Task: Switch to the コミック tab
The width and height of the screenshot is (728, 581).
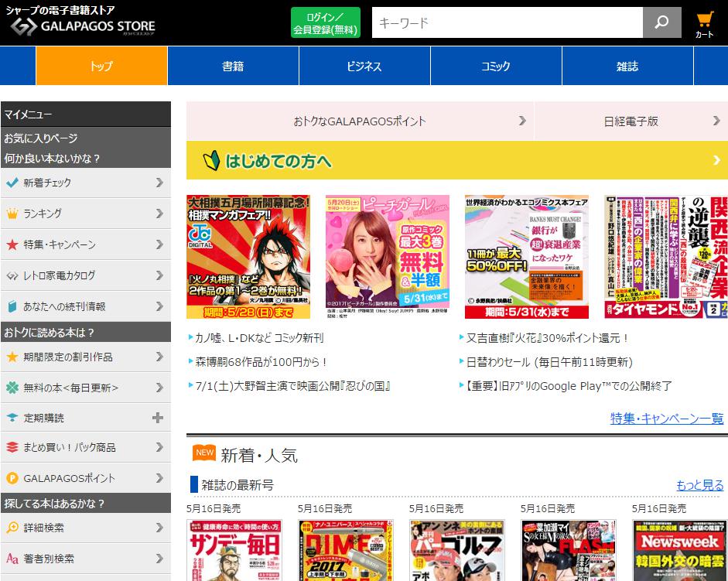Action: coord(496,66)
